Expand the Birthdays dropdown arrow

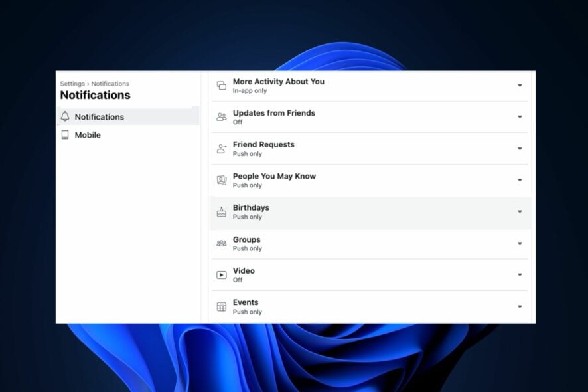pyautogui.click(x=520, y=212)
